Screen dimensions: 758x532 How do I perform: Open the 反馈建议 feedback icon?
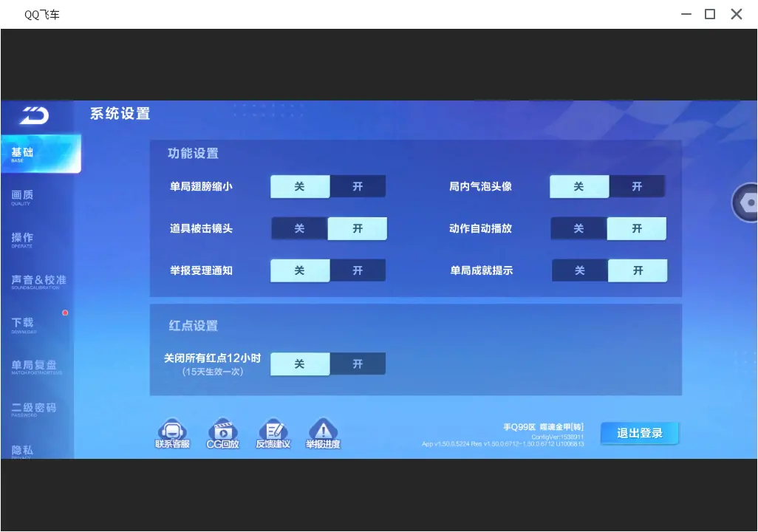point(273,433)
